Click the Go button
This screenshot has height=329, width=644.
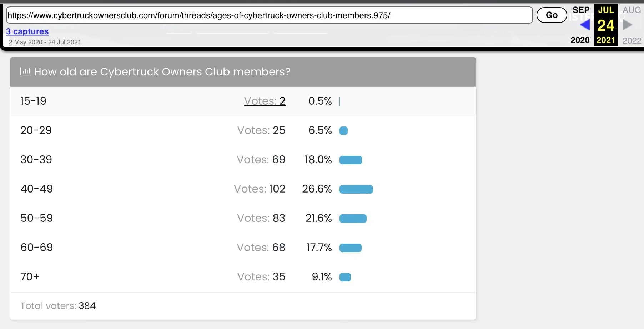point(552,15)
